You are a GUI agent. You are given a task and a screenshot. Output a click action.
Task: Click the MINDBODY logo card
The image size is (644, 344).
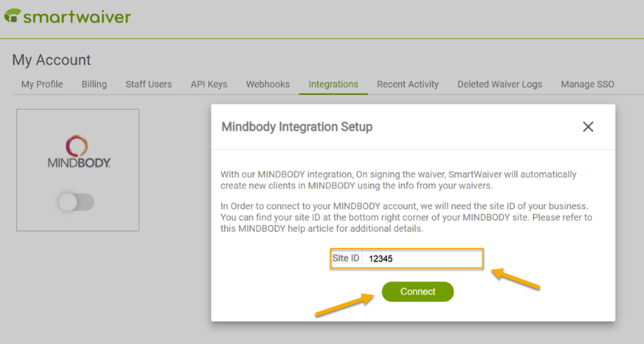coord(78,170)
